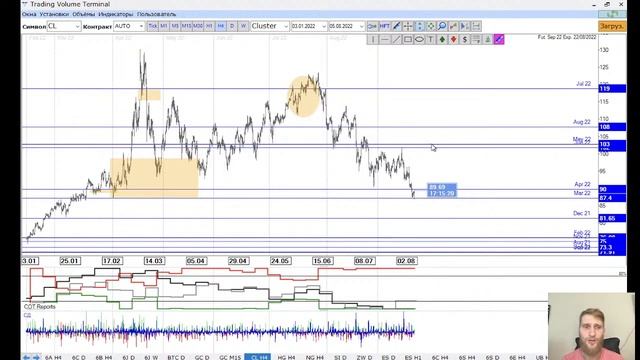Screen dimensions: 640x360
Task: Open the Пользователь menu
Action: point(157,14)
